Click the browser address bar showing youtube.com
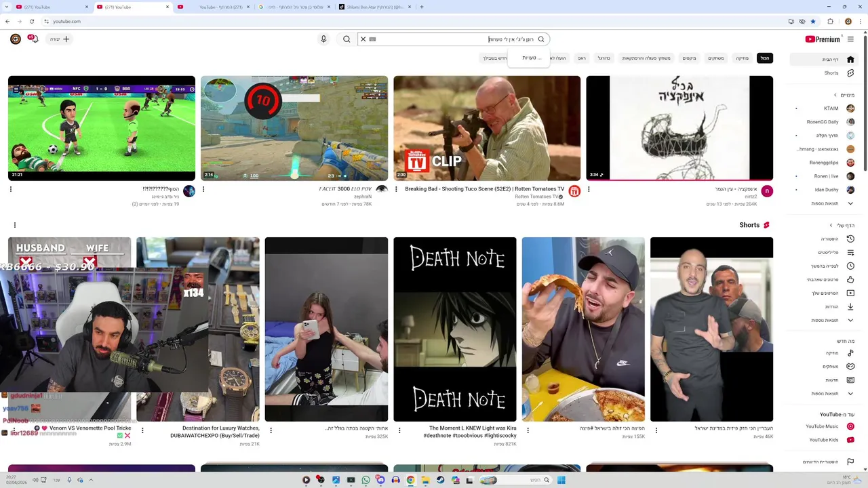 tap(407, 21)
